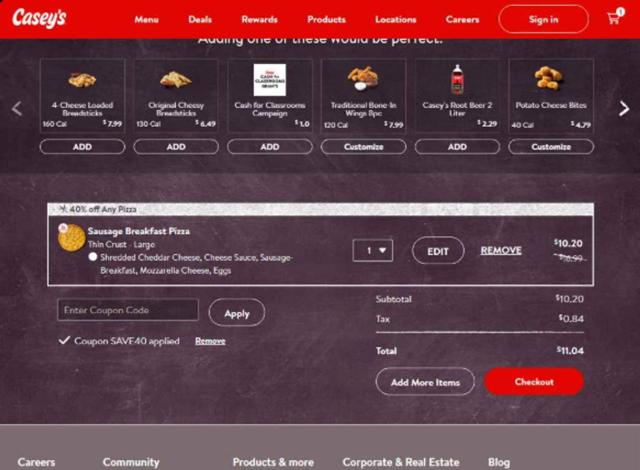
Task: Open the Careers footer link
Action: tap(36, 462)
